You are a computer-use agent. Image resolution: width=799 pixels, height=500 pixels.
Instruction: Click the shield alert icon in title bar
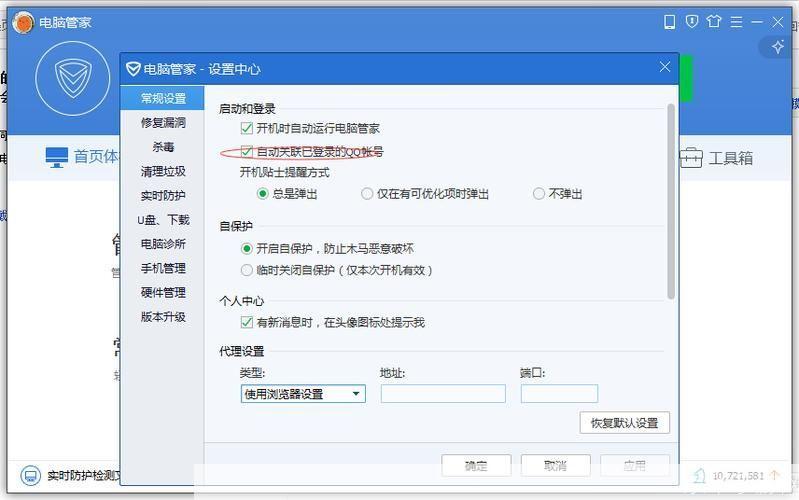click(x=691, y=21)
